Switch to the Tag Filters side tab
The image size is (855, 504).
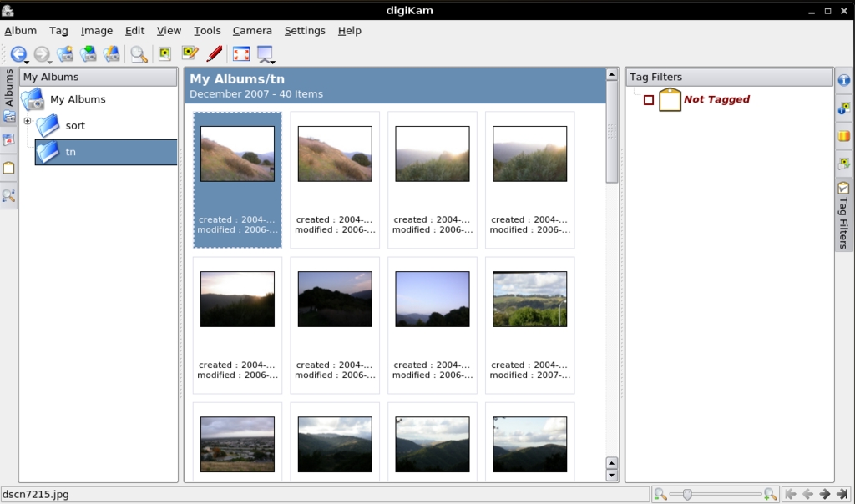tap(844, 214)
